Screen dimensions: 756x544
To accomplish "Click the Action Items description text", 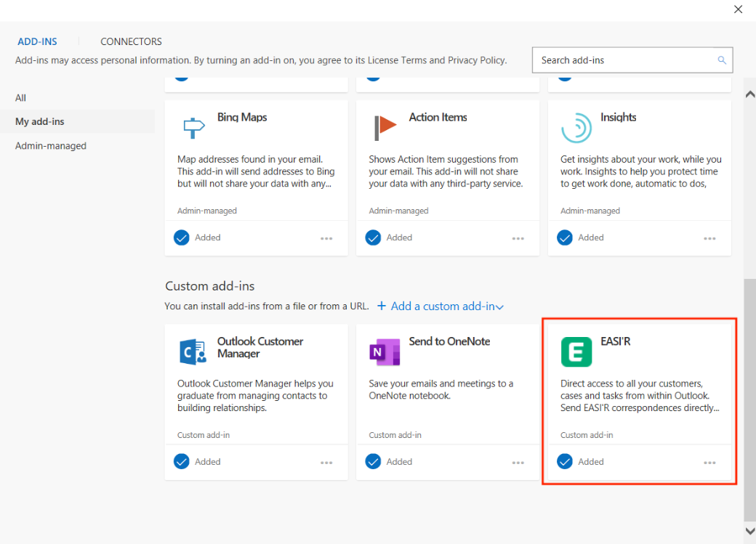I will tap(446, 171).
